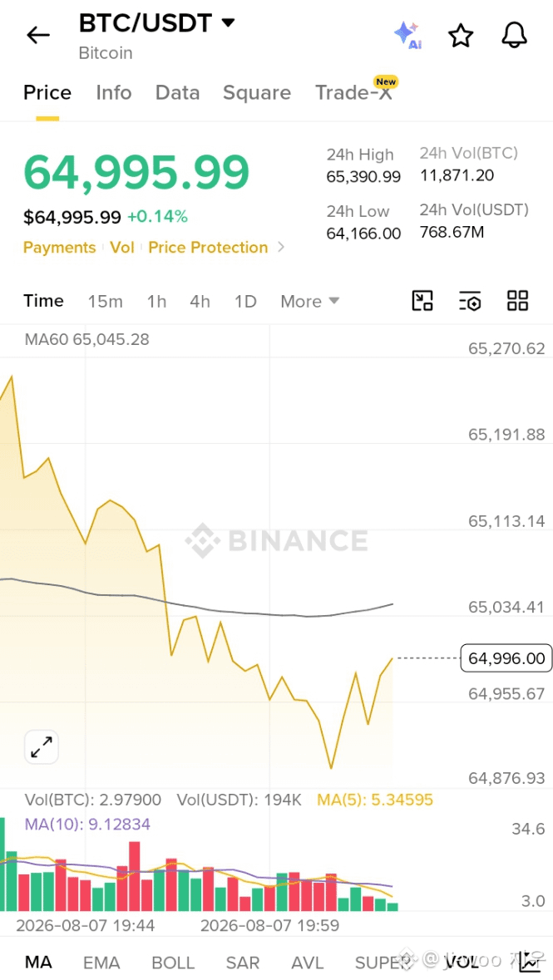Expand chart to fullscreen with arrows icon
The height and width of the screenshot is (980, 553).
42,747
